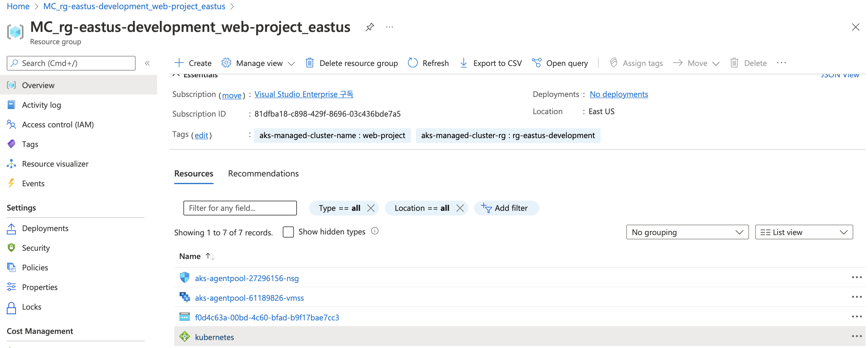Viewport: 868px width, 348px height.
Task: Click the Export to CSV download icon
Action: coord(463,63)
